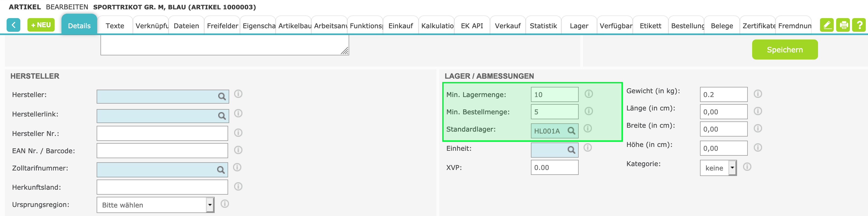Open the Kategorie dropdown

pos(732,167)
